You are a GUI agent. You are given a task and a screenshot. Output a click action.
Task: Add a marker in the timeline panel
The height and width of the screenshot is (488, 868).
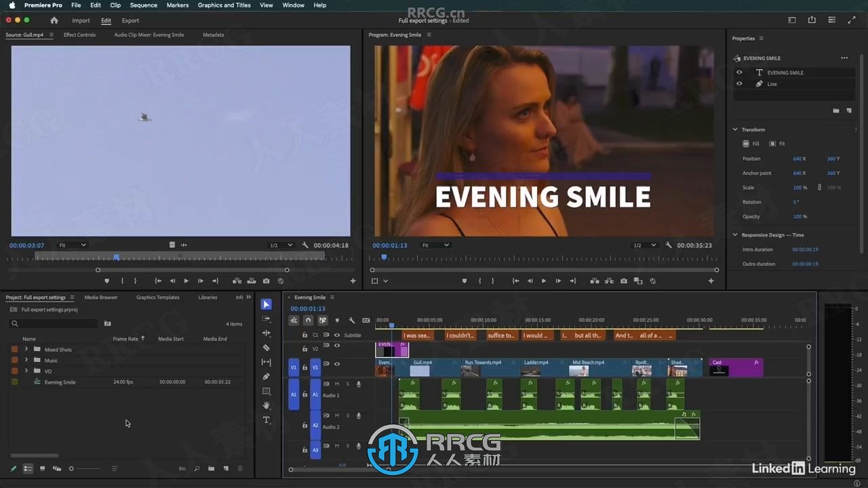pos(337,321)
